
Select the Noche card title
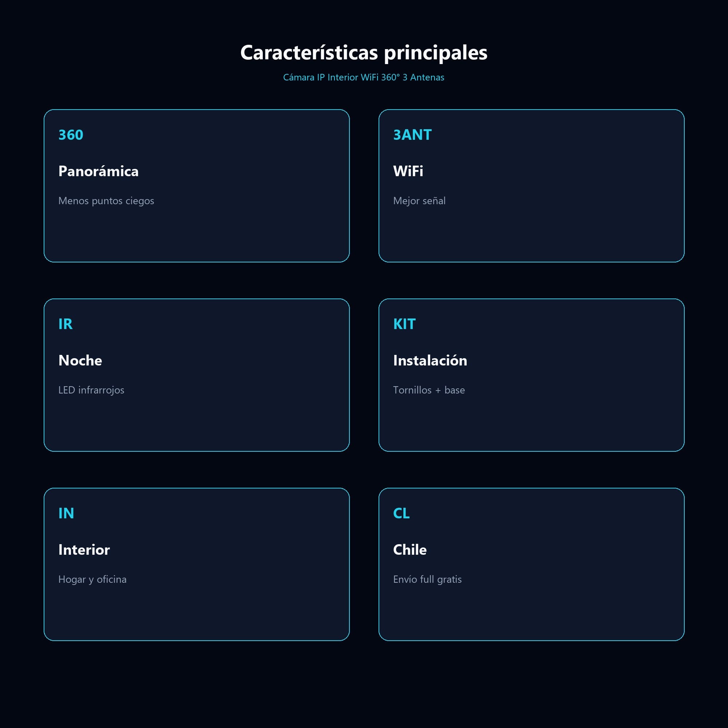[x=80, y=361]
